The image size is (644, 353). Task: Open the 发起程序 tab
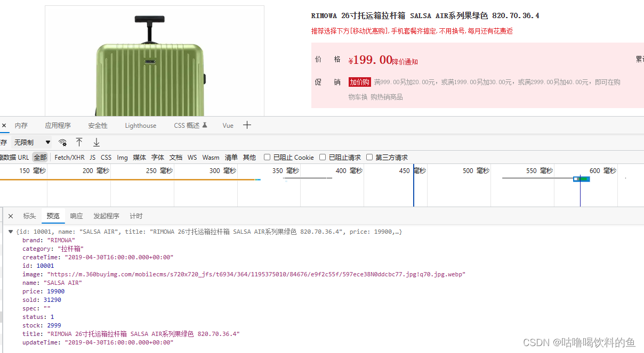107,216
